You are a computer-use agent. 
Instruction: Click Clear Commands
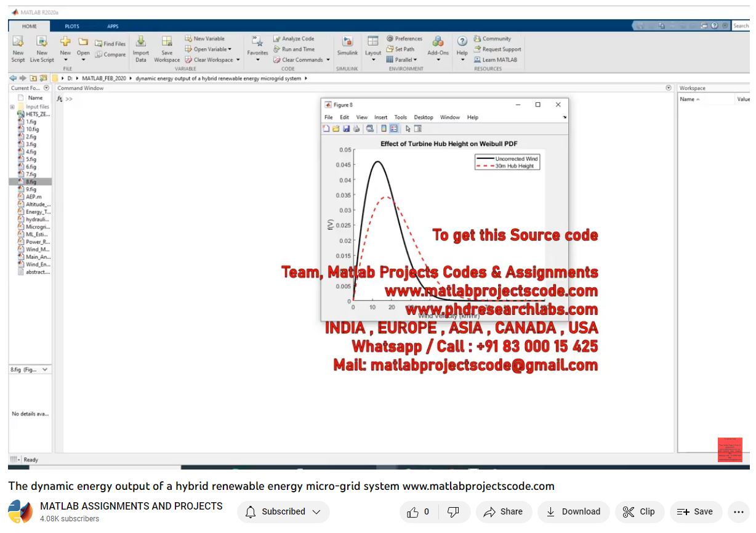coord(302,60)
